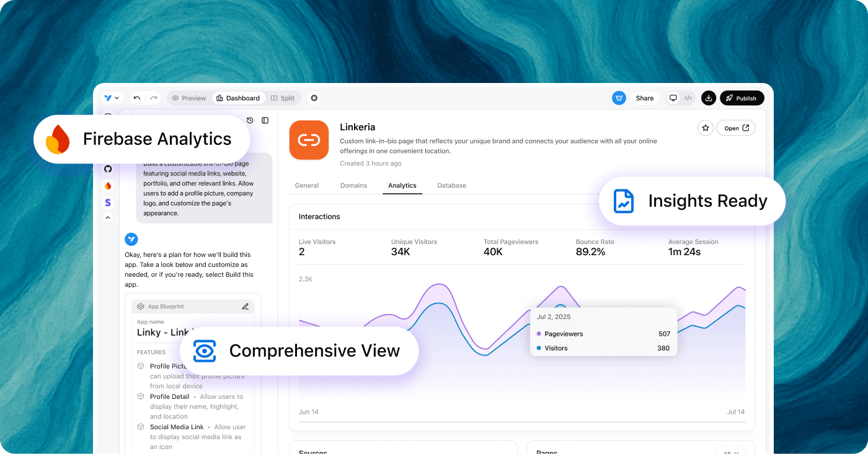Click the Jul 14 axis date
This screenshot has height=454, width=868.
point(735,412)
